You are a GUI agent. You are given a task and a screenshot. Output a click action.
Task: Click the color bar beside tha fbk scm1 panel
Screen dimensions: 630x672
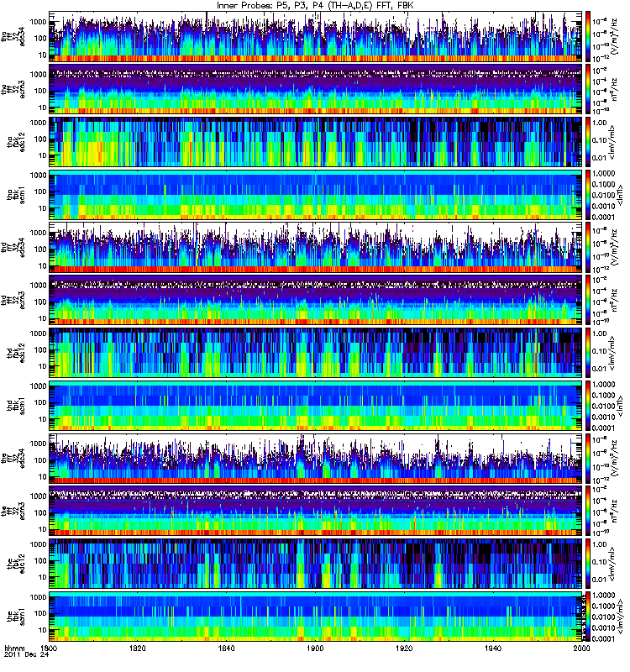pyautogui.click(x=588, y=195)
